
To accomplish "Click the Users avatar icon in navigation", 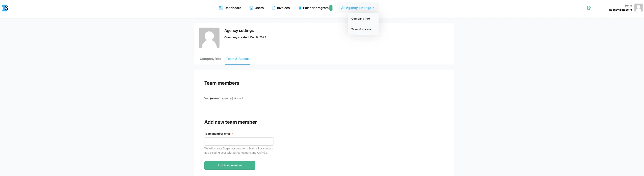I will point(251,8).
